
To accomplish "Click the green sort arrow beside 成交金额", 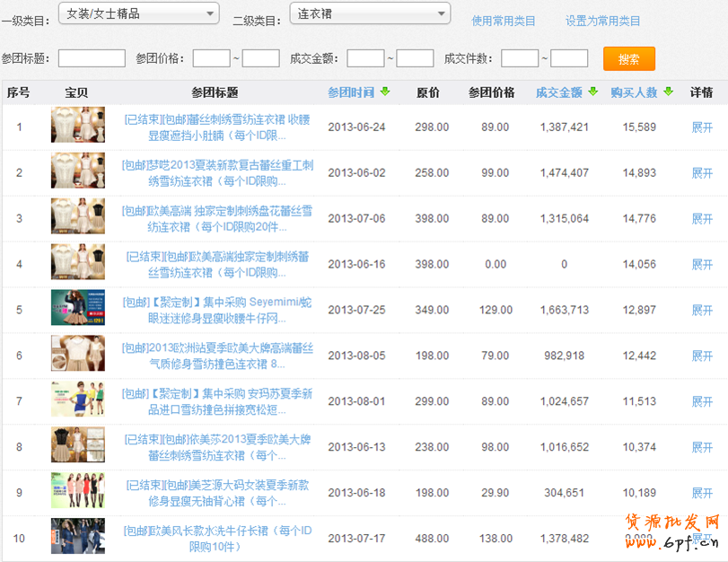I will 592,92.
